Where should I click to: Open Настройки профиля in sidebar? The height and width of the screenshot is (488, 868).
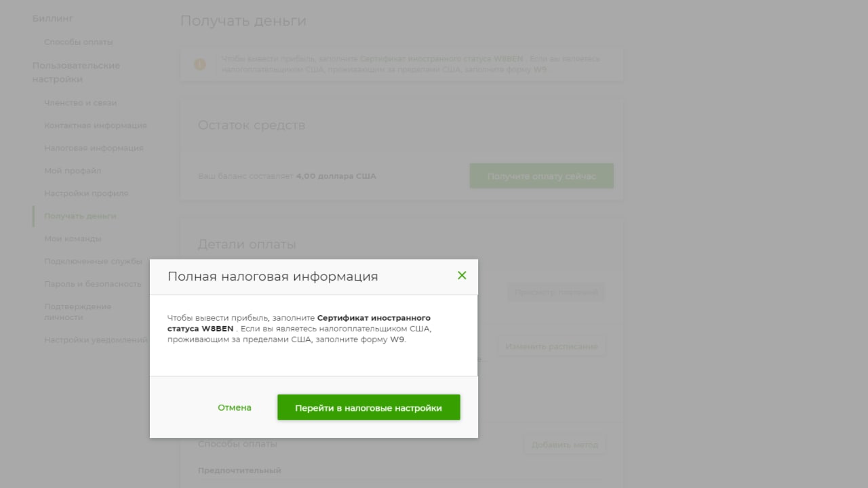pos(86,193)
